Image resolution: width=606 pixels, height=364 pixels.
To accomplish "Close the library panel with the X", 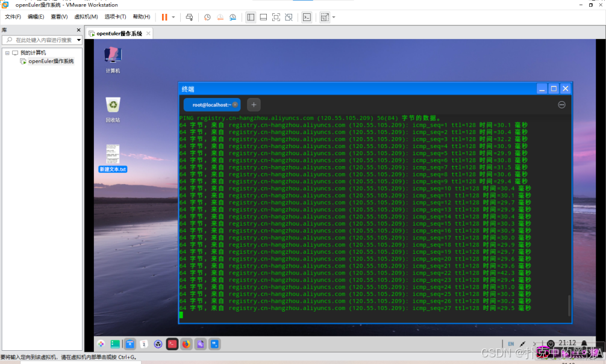I will click(78, 29).
